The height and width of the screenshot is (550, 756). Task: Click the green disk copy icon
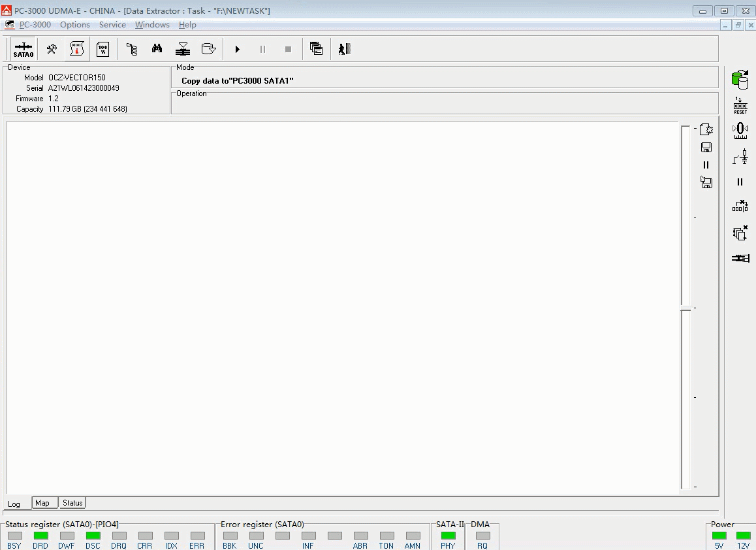coord(740,79)
